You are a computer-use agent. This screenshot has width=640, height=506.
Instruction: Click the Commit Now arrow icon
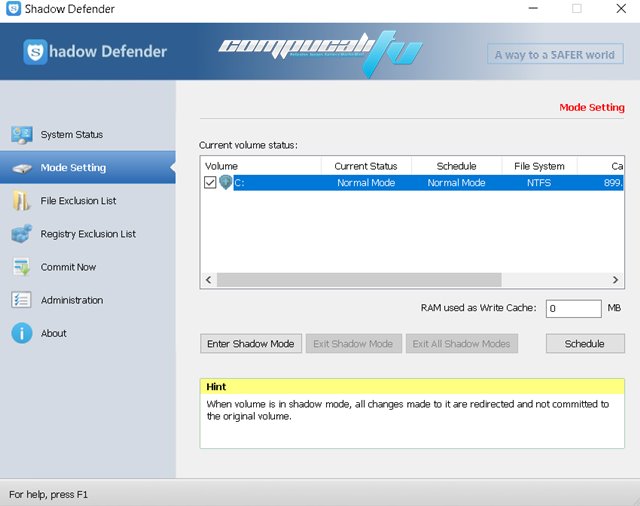pos(22,267)
